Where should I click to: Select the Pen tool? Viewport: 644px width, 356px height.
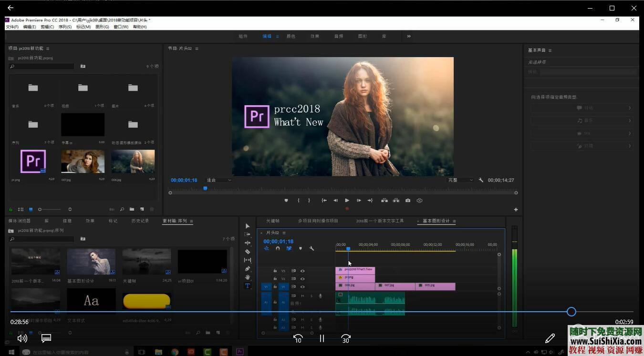click(x=247, y=269)
